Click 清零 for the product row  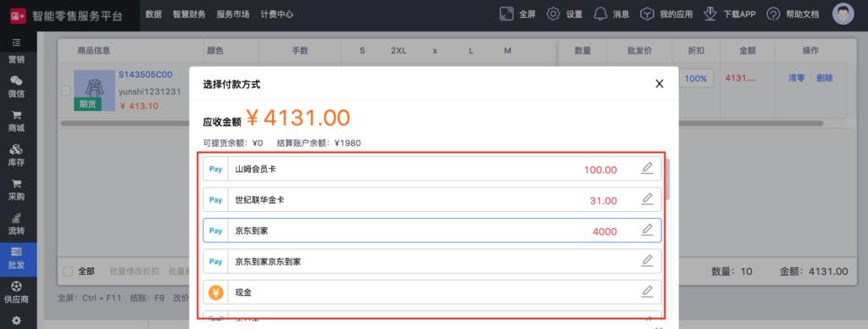pyautogui.click(x=796, y=78)
